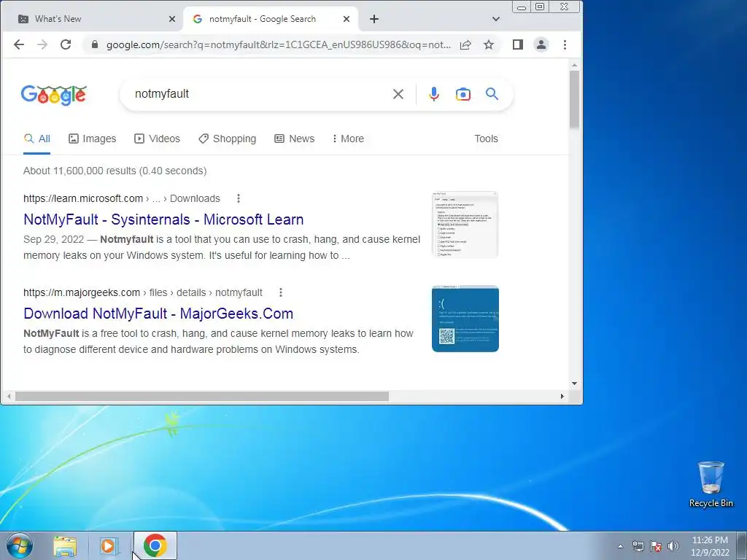Click the scroll left arrow
The image size is (747, 560).
[9, 396]
